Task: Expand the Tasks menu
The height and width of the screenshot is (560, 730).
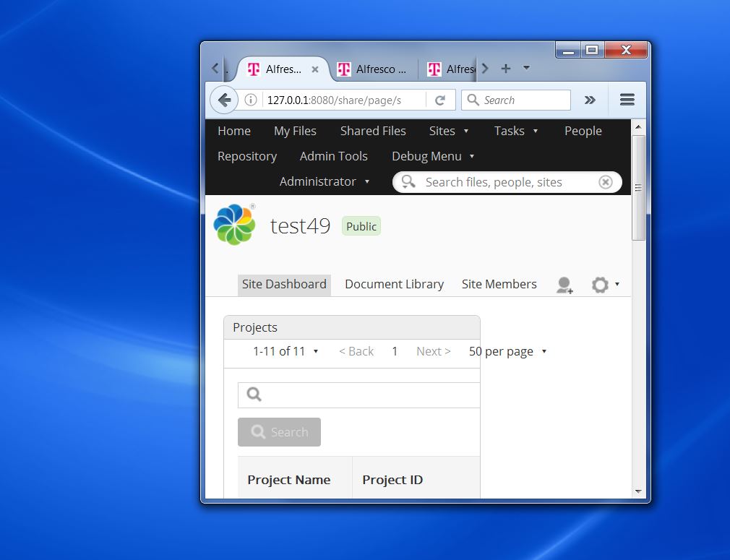Action: pyautogui.click(x=515, y=131)
